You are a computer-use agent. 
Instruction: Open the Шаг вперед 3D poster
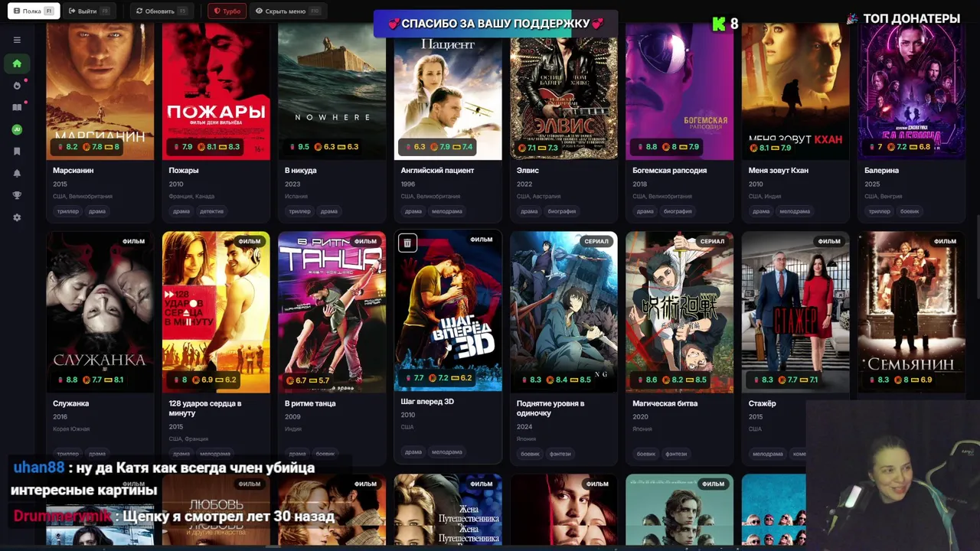448,311
